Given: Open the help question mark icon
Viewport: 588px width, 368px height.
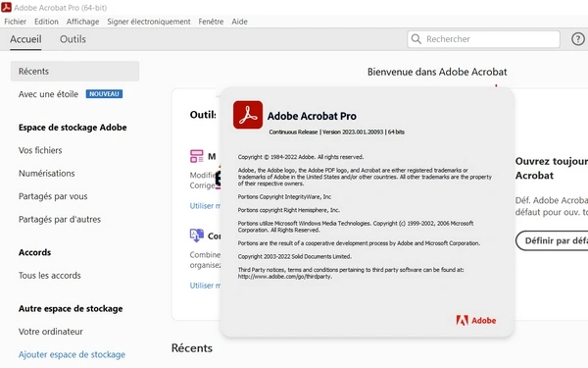Looking at the screenshot, I should (x=578, y=39).
